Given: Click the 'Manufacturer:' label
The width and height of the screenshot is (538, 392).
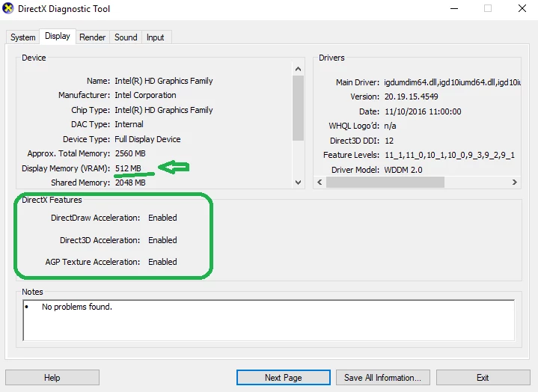Looking at the screenshot, I should [84, 95].
